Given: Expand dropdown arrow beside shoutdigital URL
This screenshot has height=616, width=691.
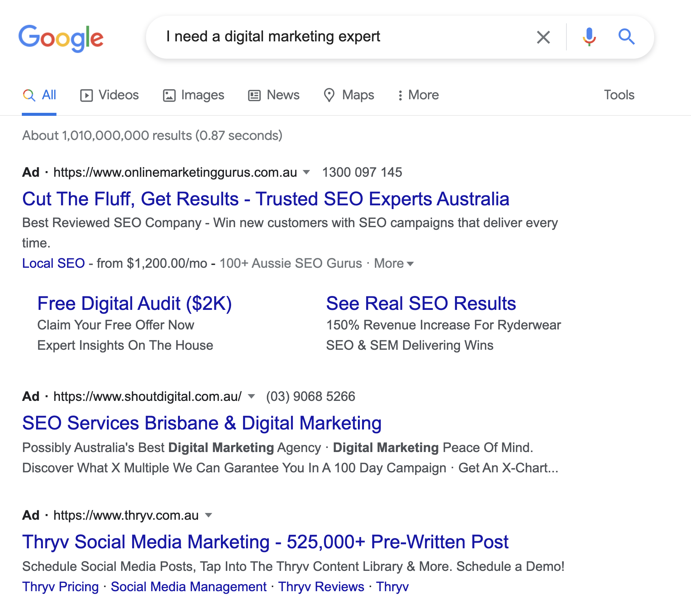Looking at the screenshot, I should (x=251, y=396).
